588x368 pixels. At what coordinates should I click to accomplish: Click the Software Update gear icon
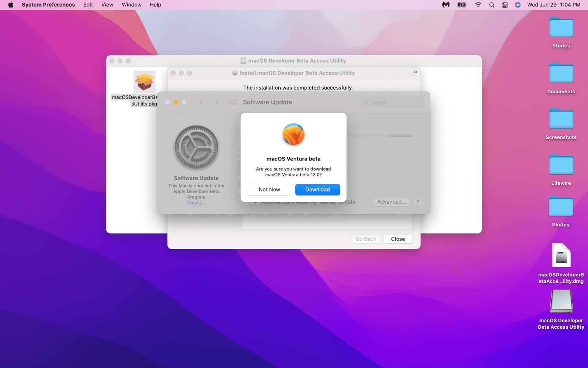(x=196, y=148)
